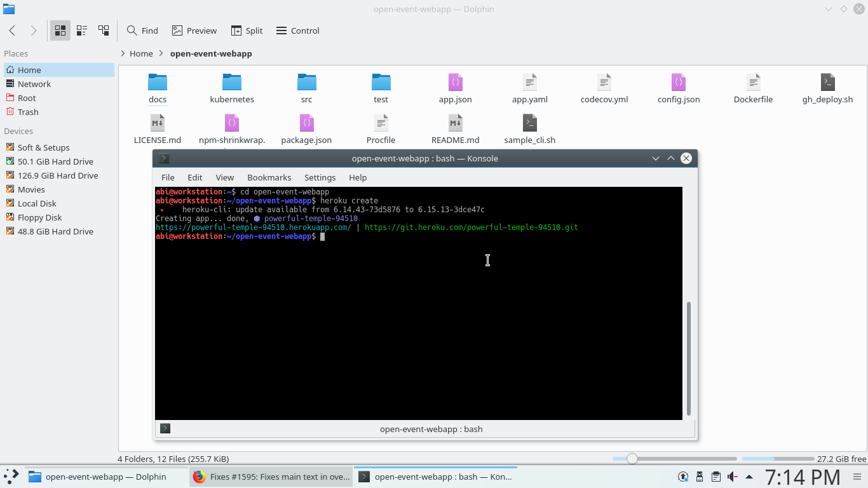Open Konsole Bookmarks menu
Screen dimensions: 868x488
(x=269, y=177)
